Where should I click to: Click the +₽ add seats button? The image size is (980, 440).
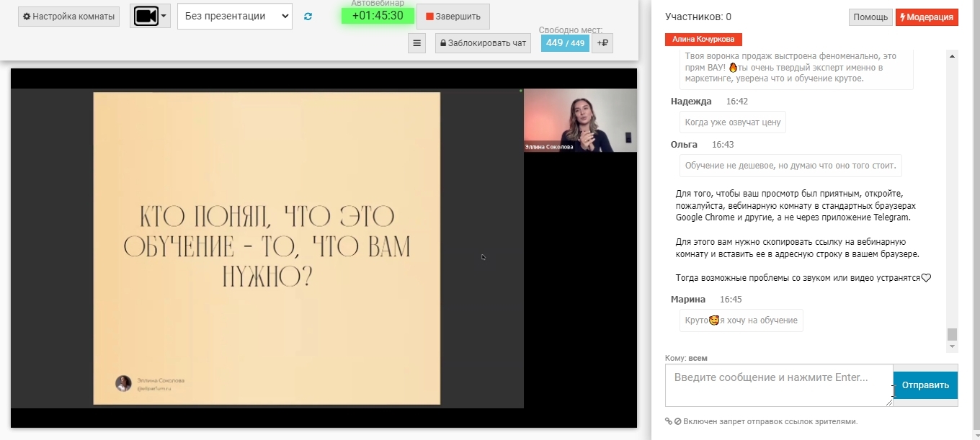(x=602, y=43)
